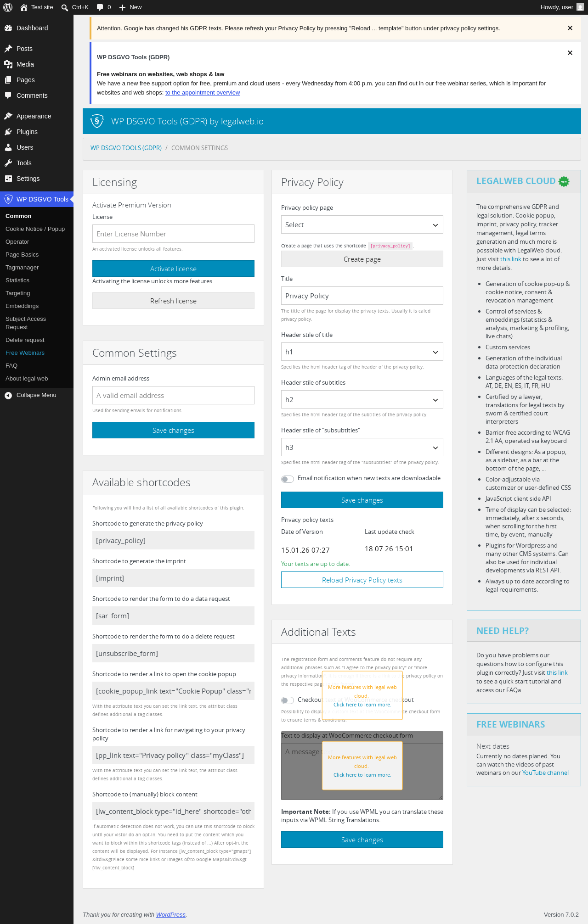Image resolution: width=588 pixels, height=924 pixels.
Task: Click Users person icon in sidebar
Action: (8, 147)
